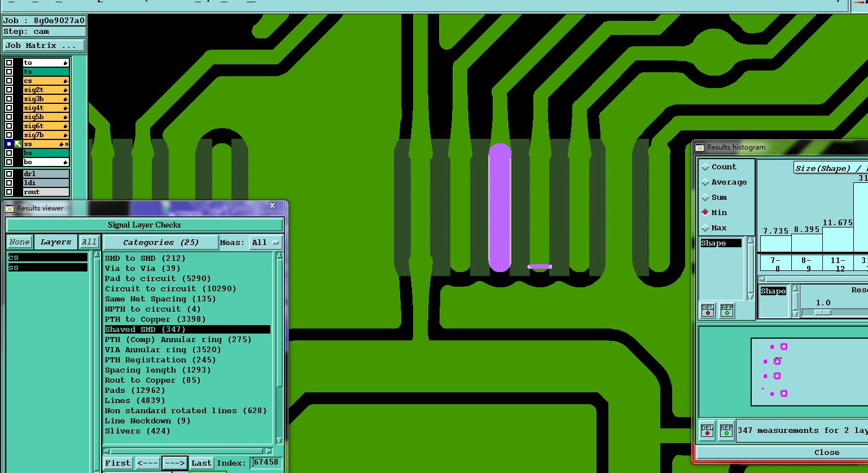Click the Results viewer window icon

(x=10, y=208)
